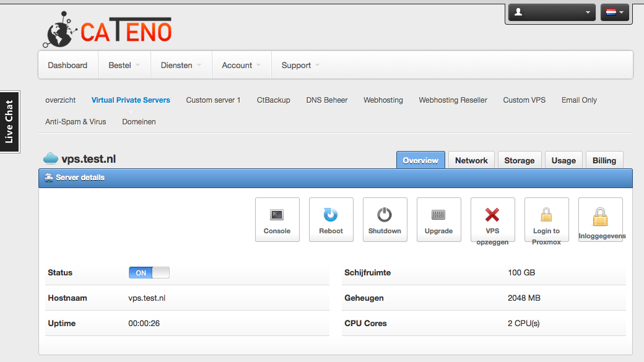Expand the Bestel menu
Image resolution: width=644 pixels, height=362 pixels.
point(124,65)
